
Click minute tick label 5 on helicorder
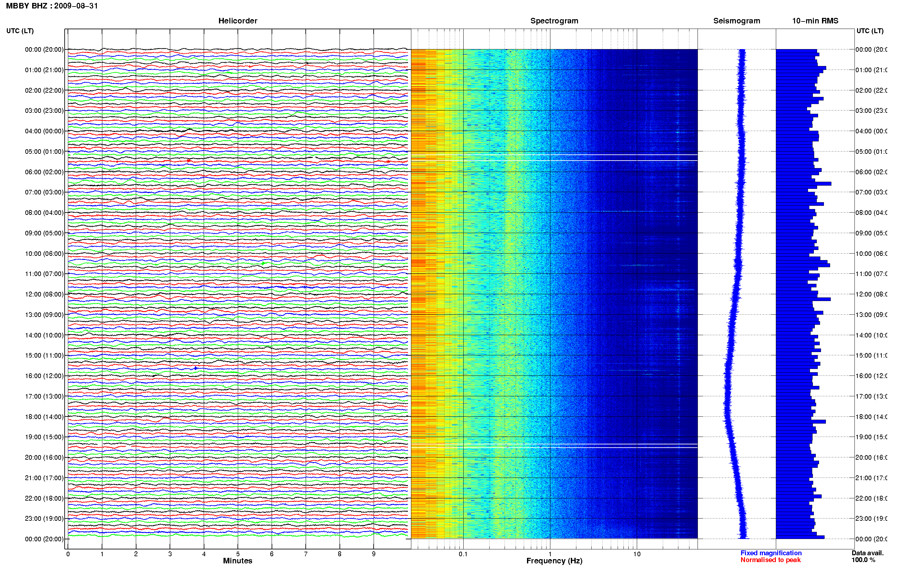[x=237, y=554]
